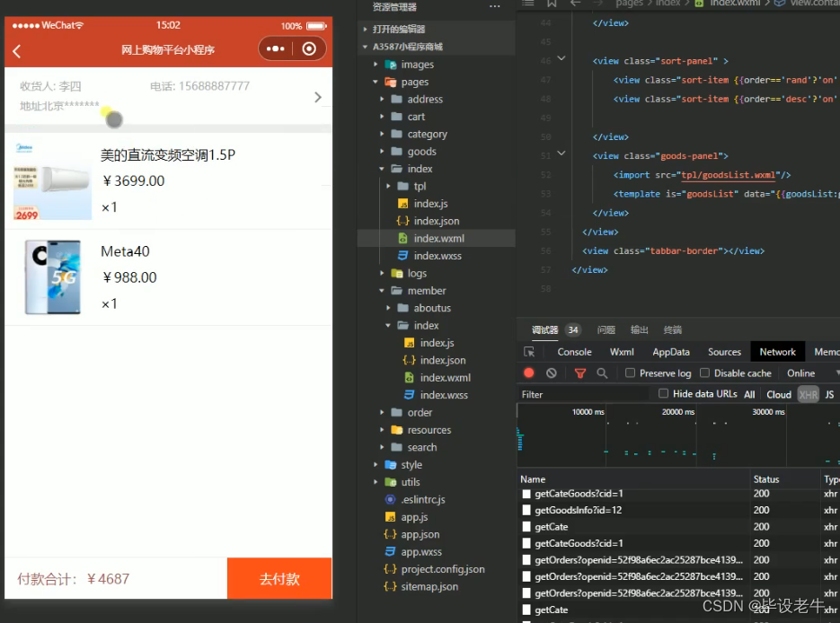Image resolution: width=840 pixels, height=623 pixels.
Task: Stop recording network log with red button
Action: [x=529, y=373]
